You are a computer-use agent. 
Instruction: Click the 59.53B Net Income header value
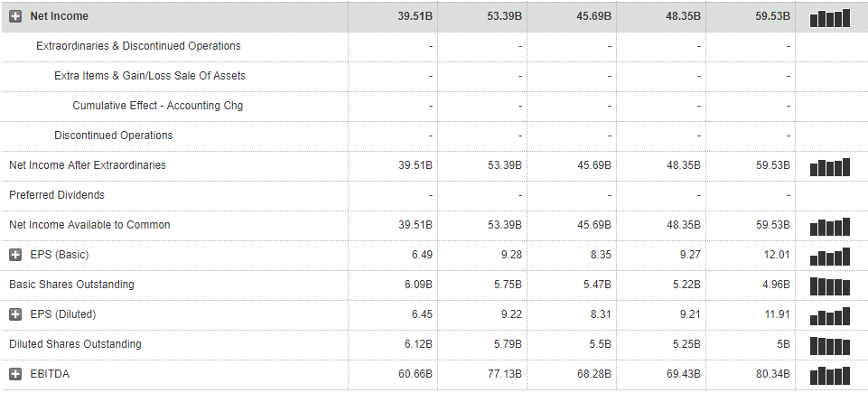(772, 16)
